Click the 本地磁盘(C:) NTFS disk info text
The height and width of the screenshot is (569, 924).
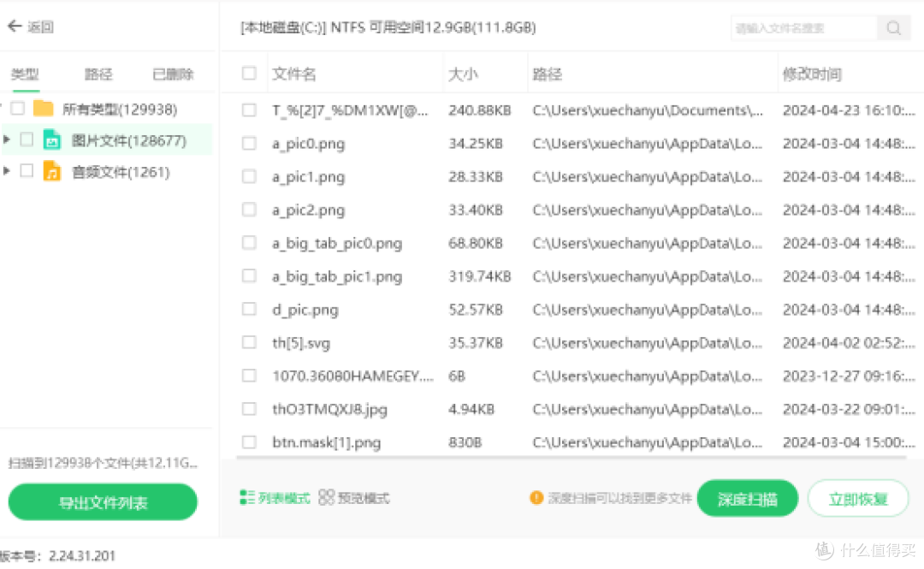pos(388,27)
